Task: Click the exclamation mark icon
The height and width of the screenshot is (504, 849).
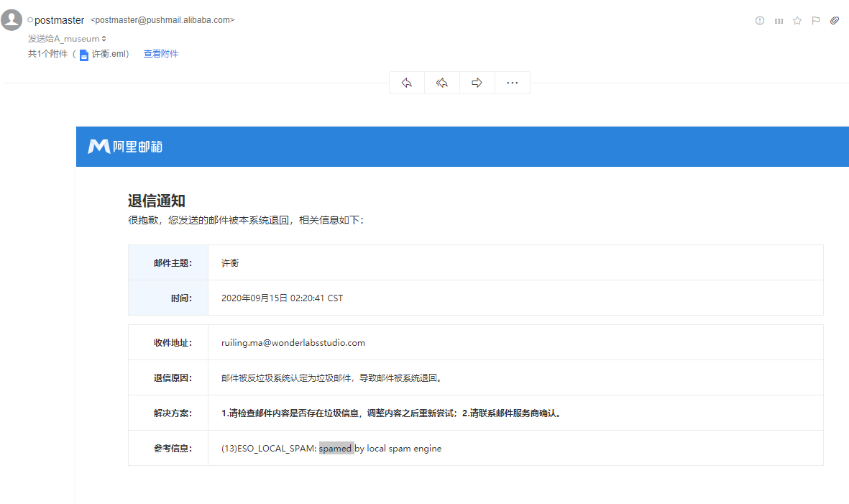Action: (760, 21)
